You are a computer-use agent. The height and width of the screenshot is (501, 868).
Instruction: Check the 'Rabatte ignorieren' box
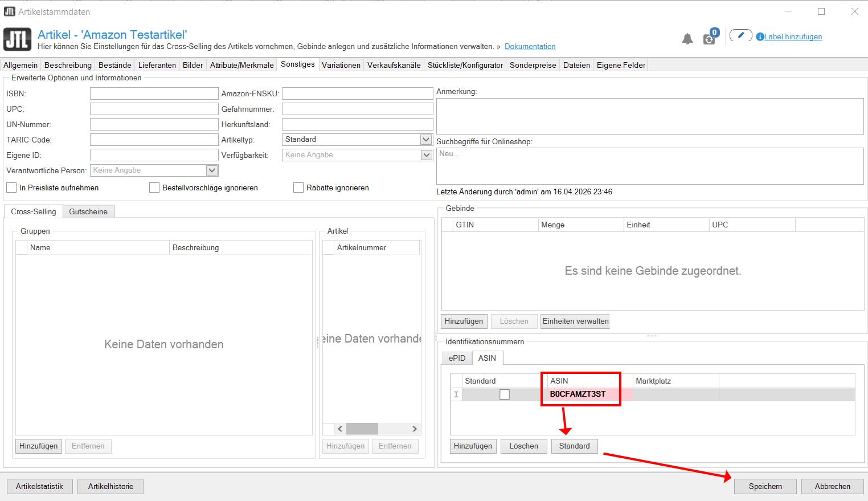coord(298,188)
